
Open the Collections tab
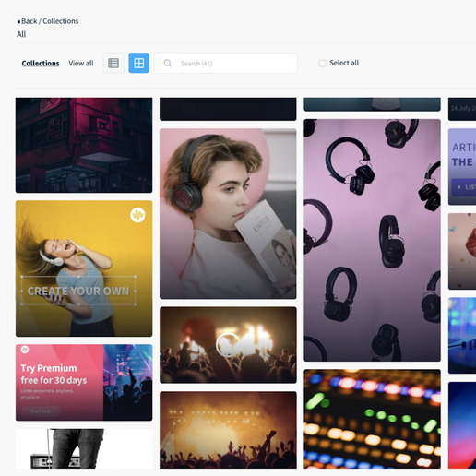pos(41,64)
